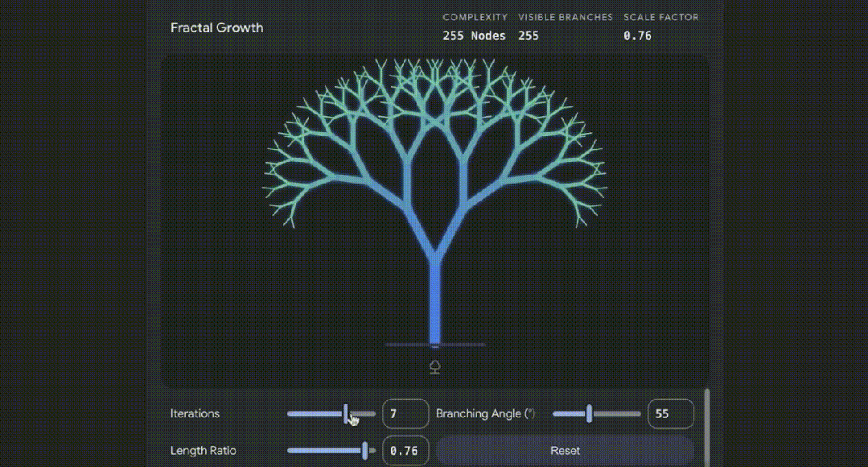Click the Iterations slider handle
This screenshot has width=868, height=467.
tap(347, 414)
